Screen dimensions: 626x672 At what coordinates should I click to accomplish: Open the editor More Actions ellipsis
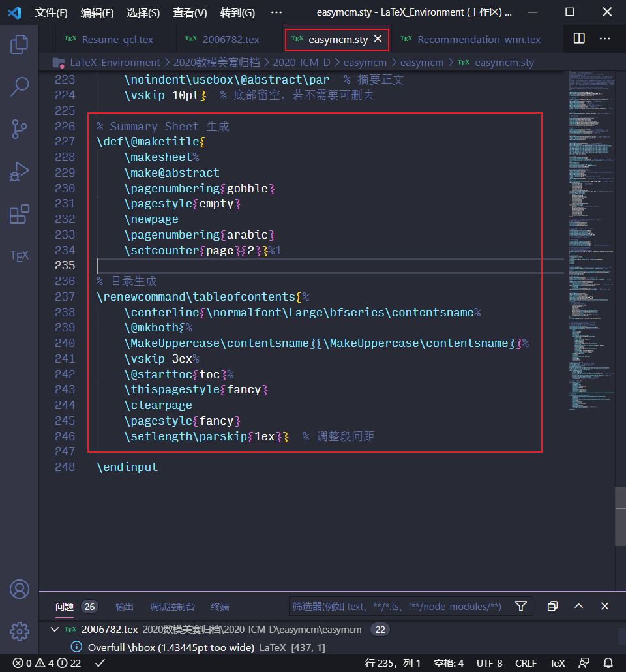[604, 39]
